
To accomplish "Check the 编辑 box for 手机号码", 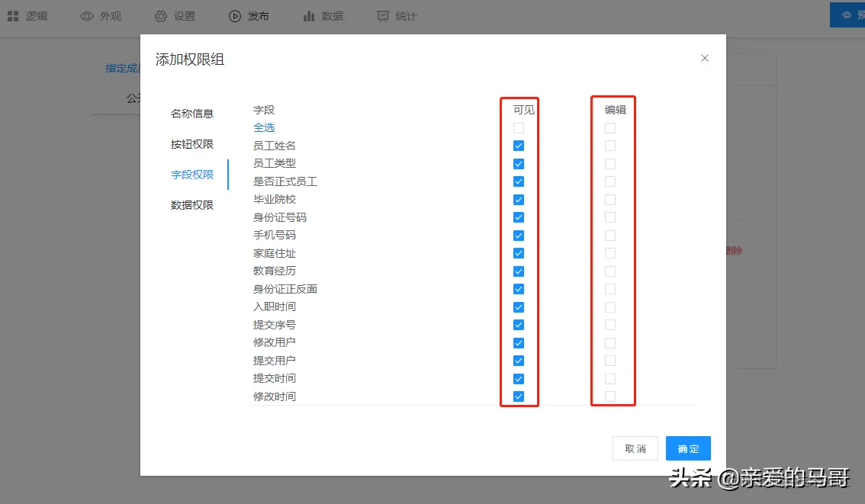I will [610, 235].
